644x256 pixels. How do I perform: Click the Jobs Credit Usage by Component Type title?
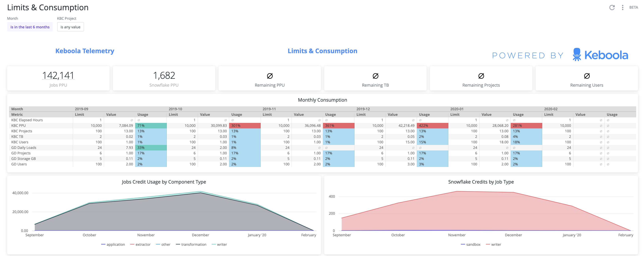[164, 182]
